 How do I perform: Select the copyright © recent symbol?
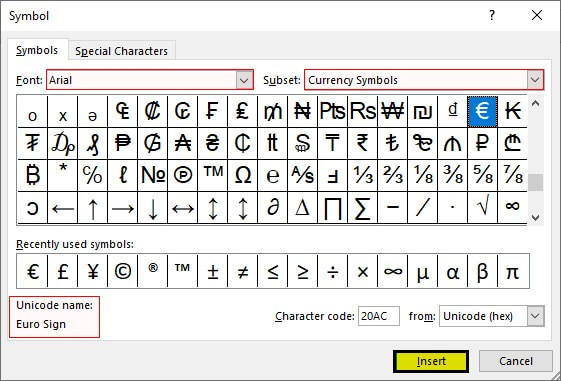(x=122, y=271)
